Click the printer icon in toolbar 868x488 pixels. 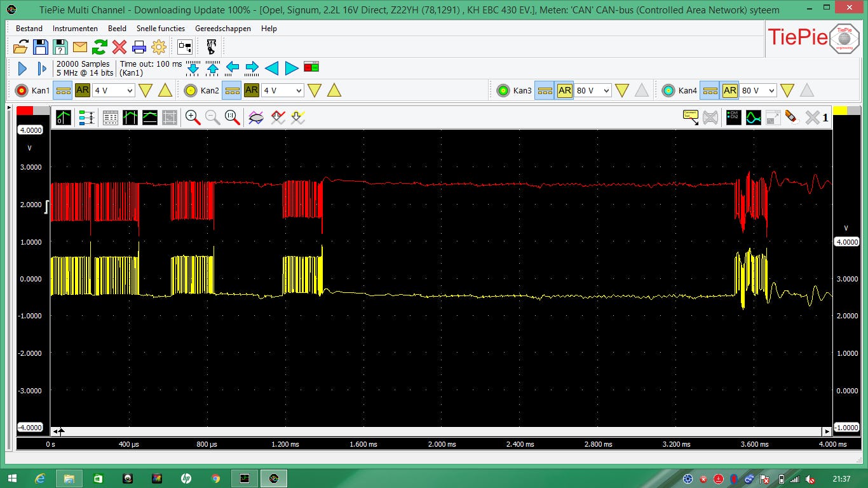tap(139, 47)
